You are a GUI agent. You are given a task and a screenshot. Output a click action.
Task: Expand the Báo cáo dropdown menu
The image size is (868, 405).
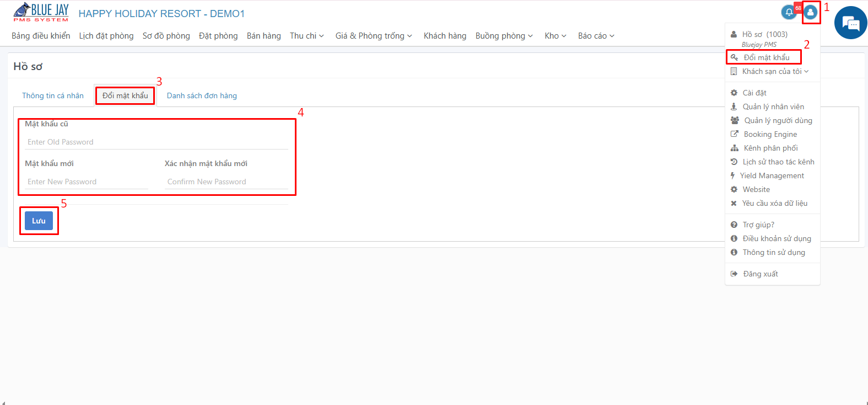[x=596, y=36]
